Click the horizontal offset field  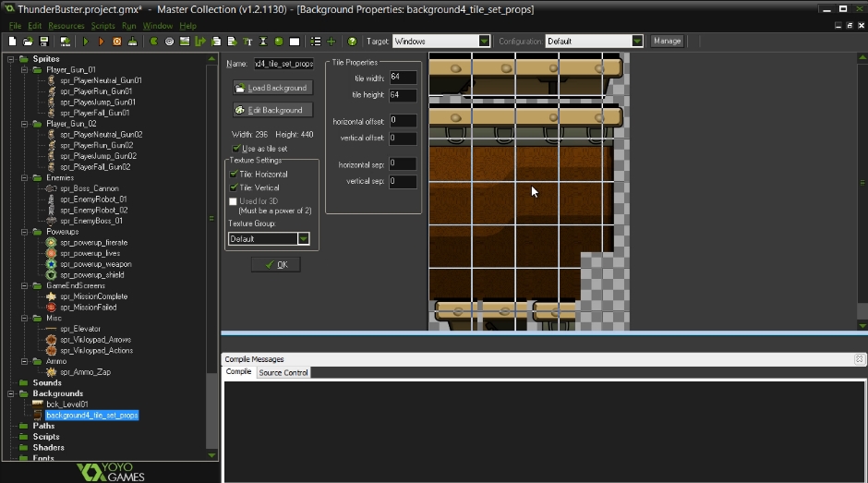tap(403, 120)
